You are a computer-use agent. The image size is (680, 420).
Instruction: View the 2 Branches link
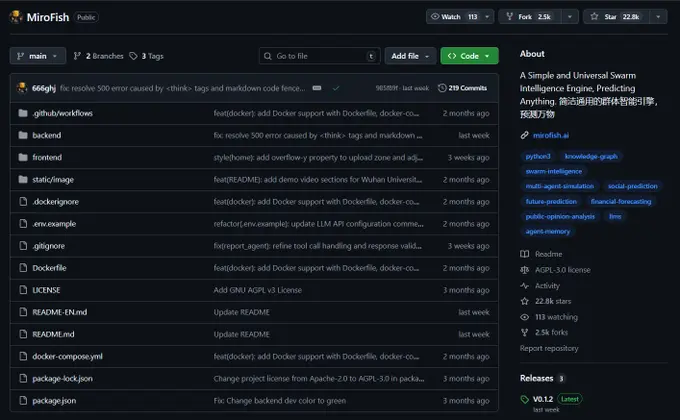point(102,56)
